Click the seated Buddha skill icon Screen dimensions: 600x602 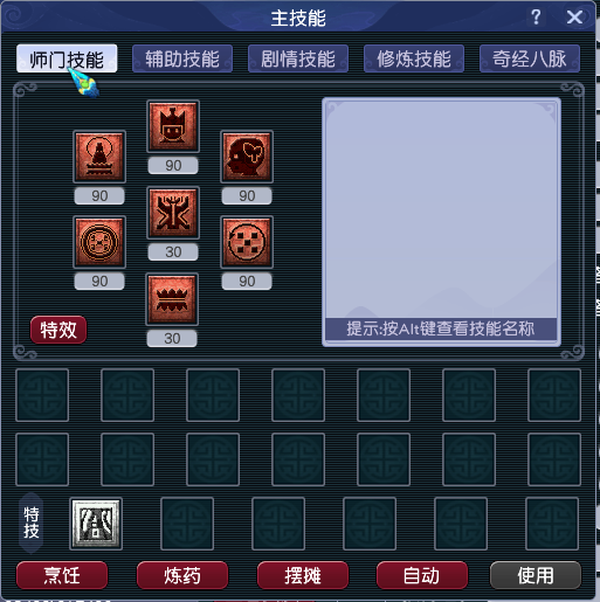click(x=99, y=156)
